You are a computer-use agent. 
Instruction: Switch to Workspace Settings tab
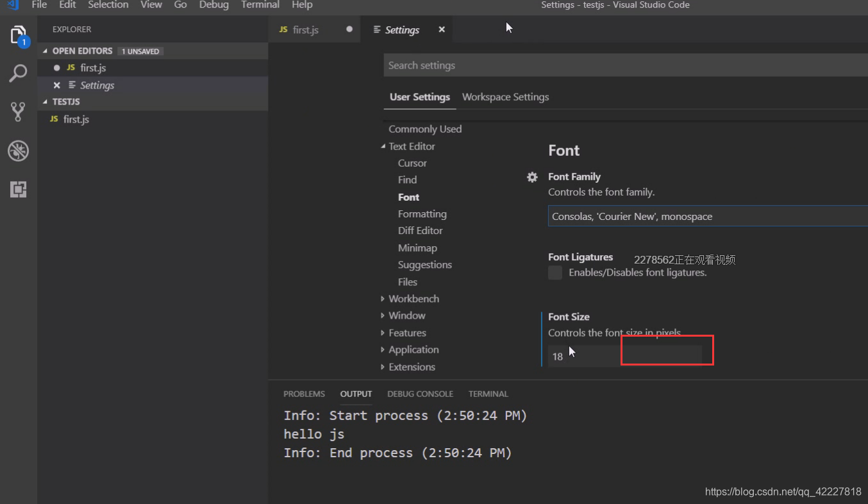[x=505, y=97]
